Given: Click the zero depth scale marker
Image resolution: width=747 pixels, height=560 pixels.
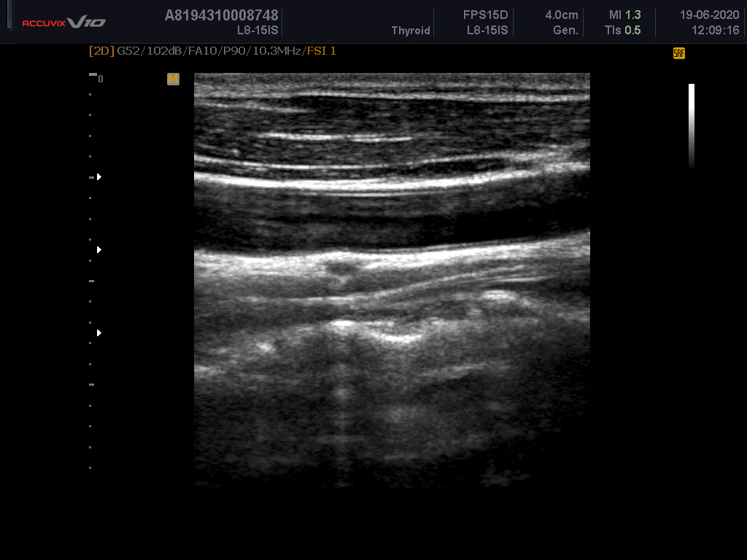Looking at the screenshot, I should click(100, 79).
